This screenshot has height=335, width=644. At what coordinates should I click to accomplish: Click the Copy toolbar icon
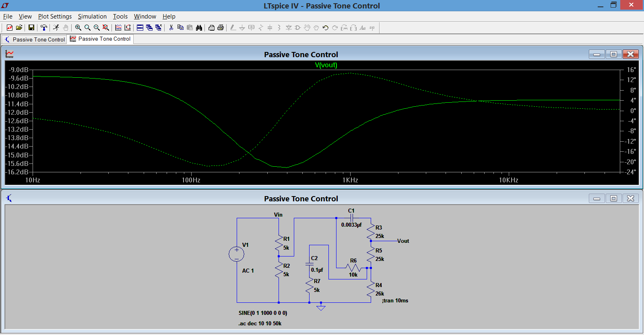click(x=180, y=28)
